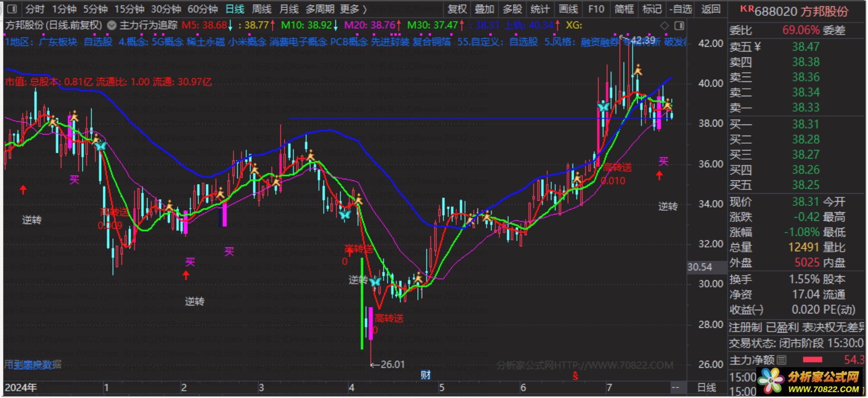Click the 主力行为追踪 indicator name
Viewport: 868px width, 398px height.
point(148,25)
